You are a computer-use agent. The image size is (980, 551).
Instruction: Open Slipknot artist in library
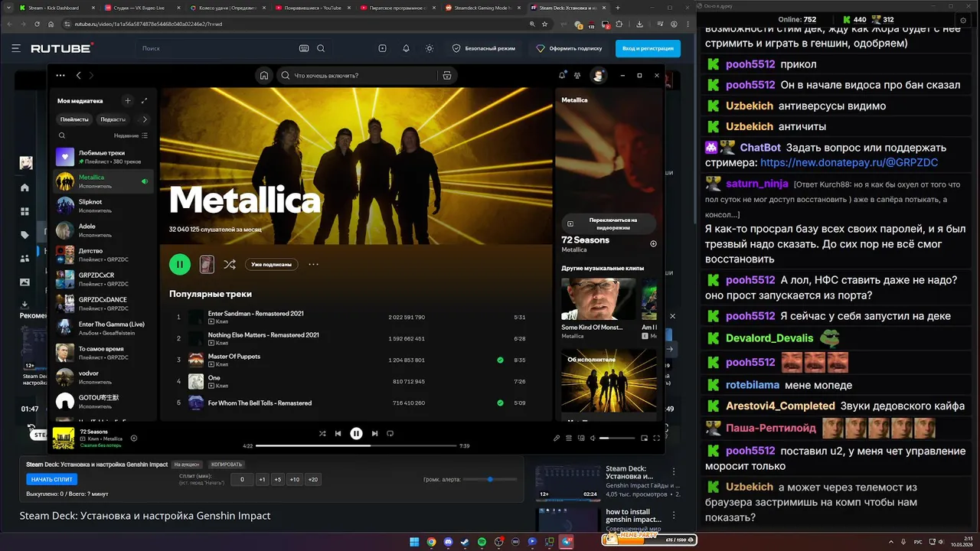[x=103, y=206]
